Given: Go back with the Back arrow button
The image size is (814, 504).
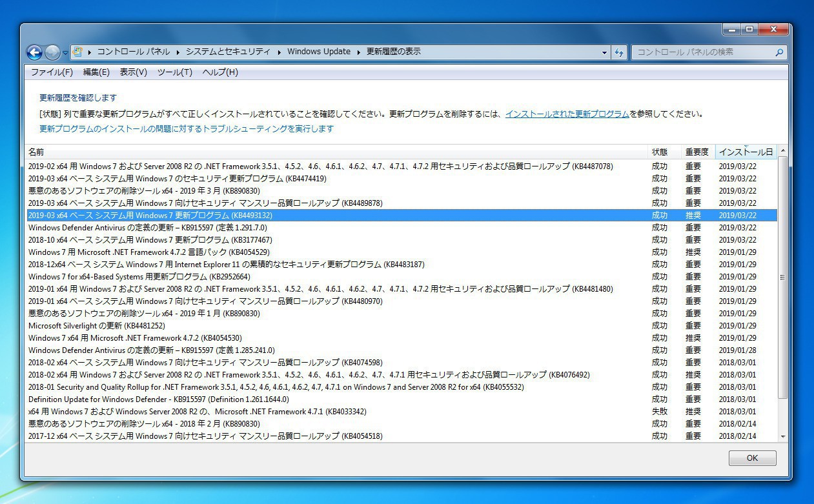Looking at the screenshot, I should [34, 52].
